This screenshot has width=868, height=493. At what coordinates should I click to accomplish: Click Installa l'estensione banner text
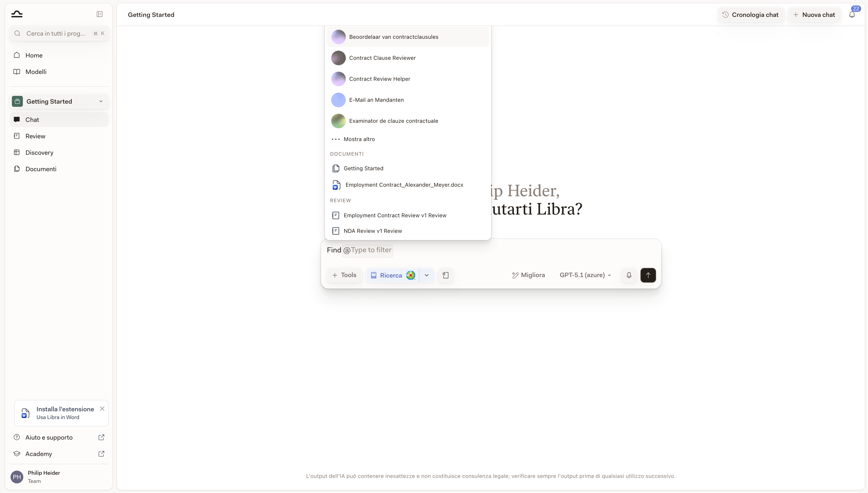(x=65, y=409)
